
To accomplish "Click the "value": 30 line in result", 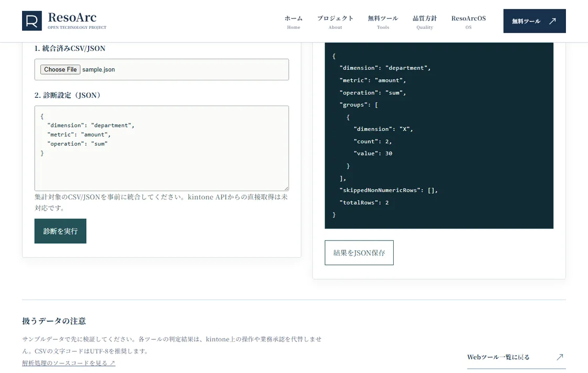I will 373,153.
